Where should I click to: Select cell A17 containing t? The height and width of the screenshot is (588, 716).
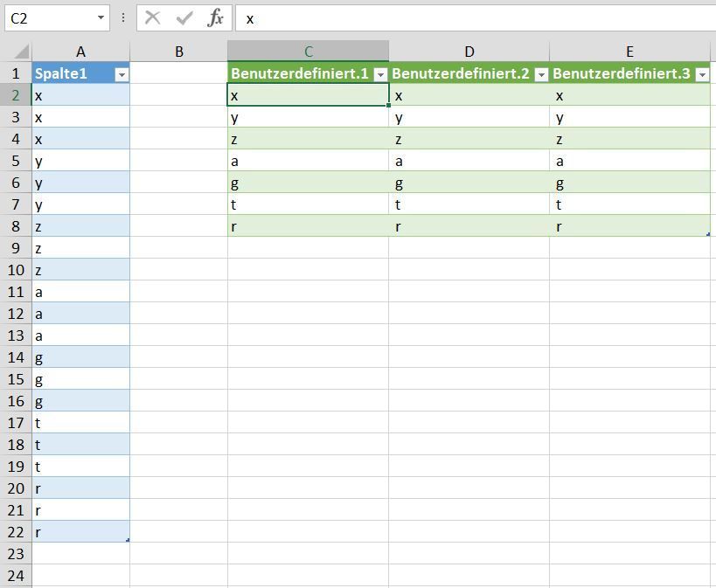click(80, 423)
